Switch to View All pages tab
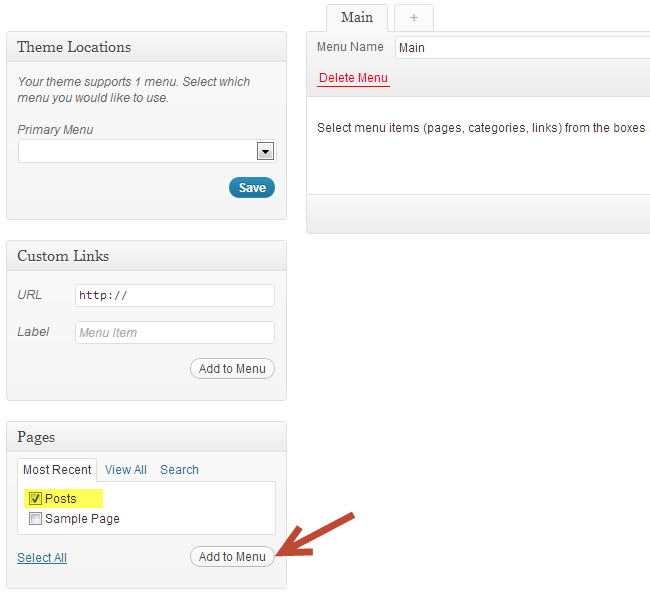Image resolution: width=650 pixels, height=596 pixels. tap(126, 470)
